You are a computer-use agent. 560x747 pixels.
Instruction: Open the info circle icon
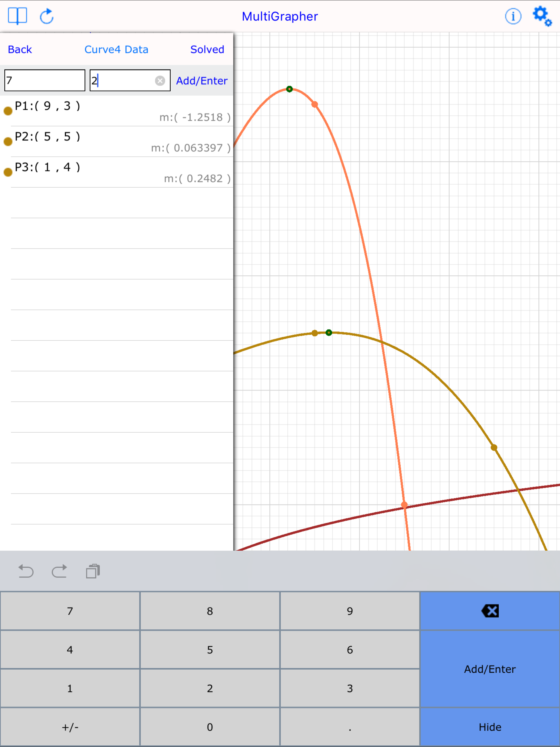tap(513, 16)
